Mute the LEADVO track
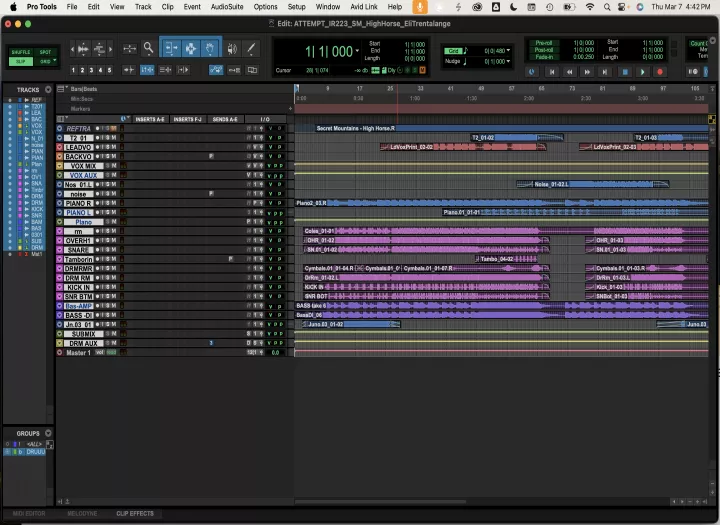Viewport: 720px width, 525px height. point(113,147)
